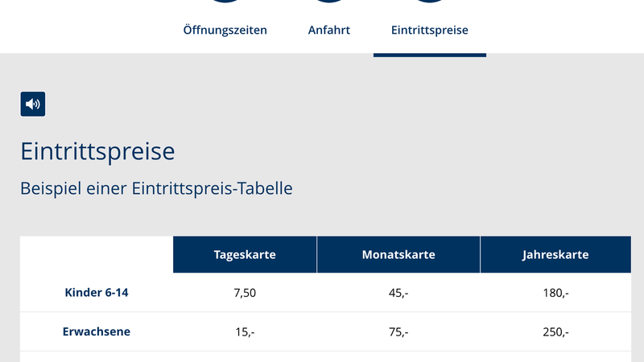The image size is (644, 362).
Task: Click the 180,- Jahreskarte price for Kinder
Action: 555,293
